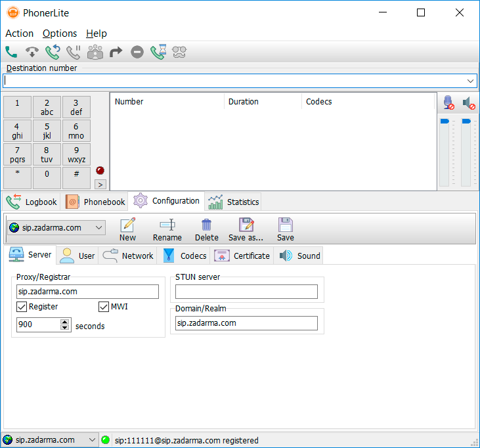Click the Rename profile icon

point(167,225)
